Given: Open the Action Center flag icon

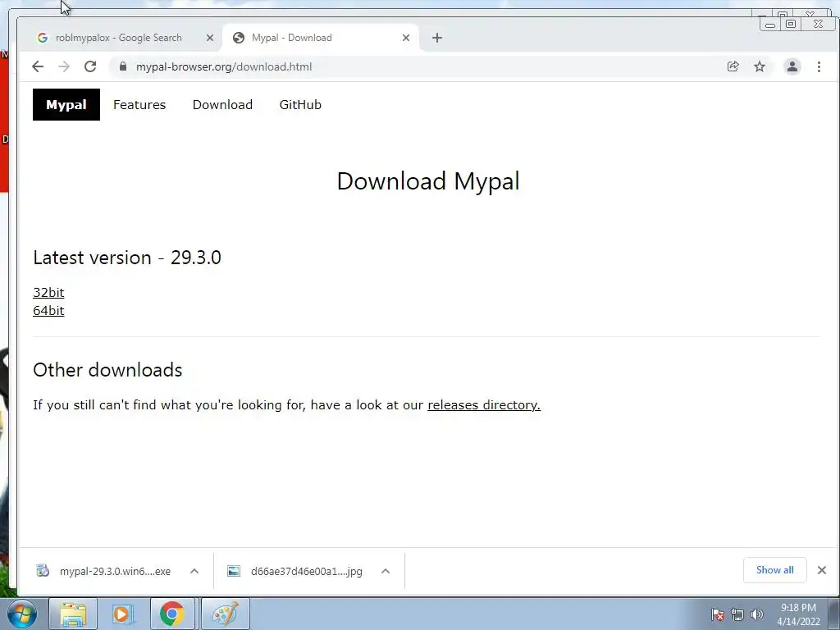Looking at the screenshot, I should [718, 614].
